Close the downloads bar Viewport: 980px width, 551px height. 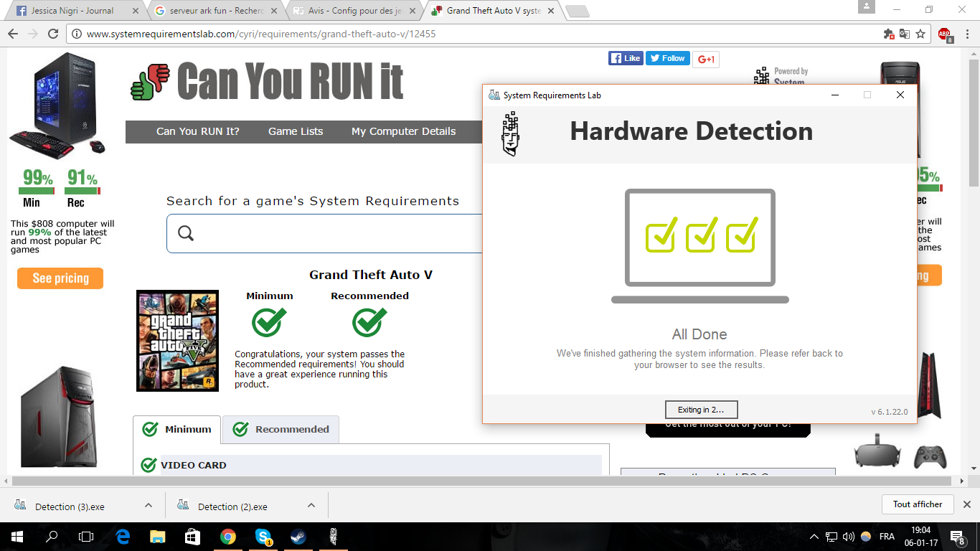(966, 504)
